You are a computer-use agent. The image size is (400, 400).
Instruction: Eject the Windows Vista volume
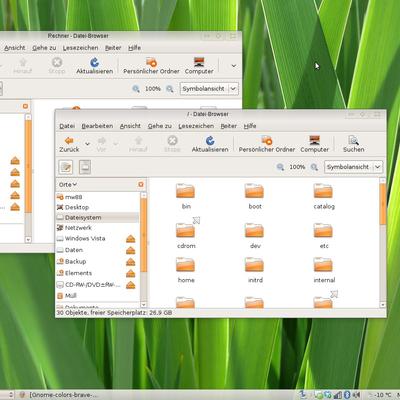pyautogui.click(x=131, y=239)
